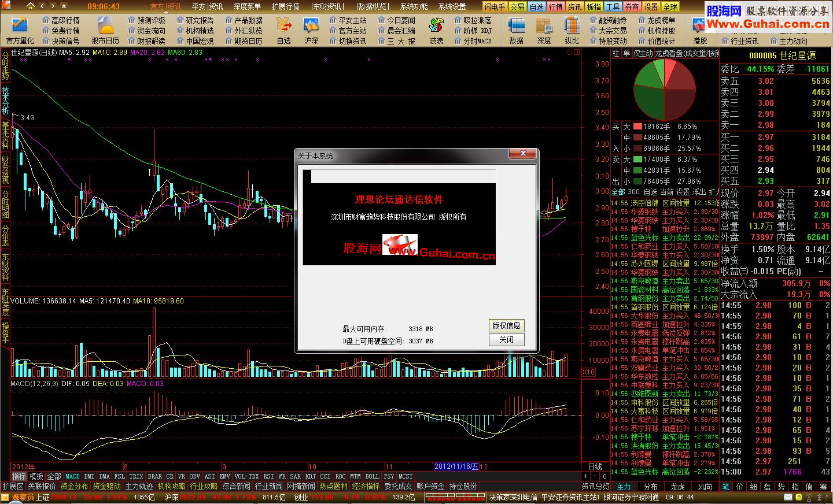Open the 技术分析 sidebar tab
Screen dimensions: 833x504
pos(5,101)
